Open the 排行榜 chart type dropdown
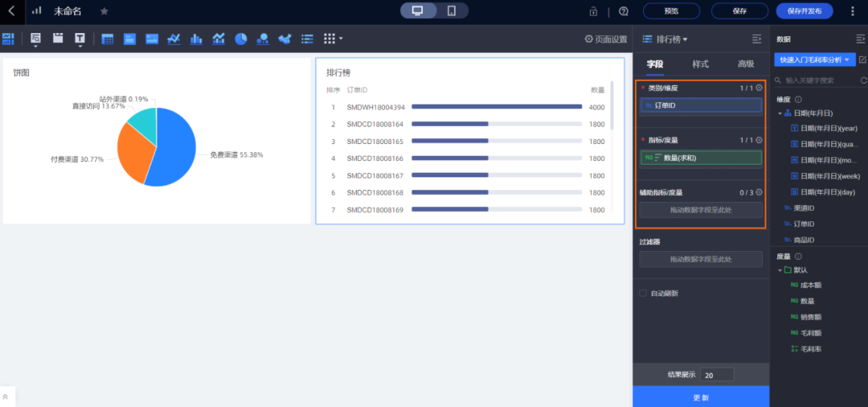The image size is (868, 407). point(665,39)
